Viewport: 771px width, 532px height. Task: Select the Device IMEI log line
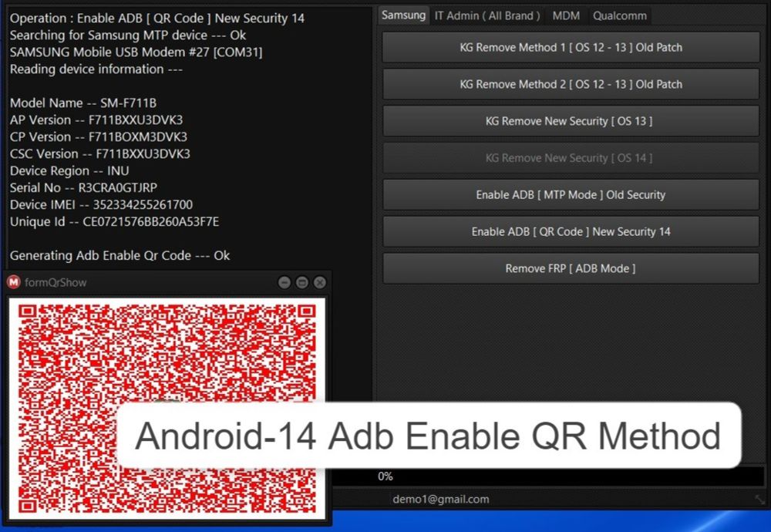click(101, 204)
